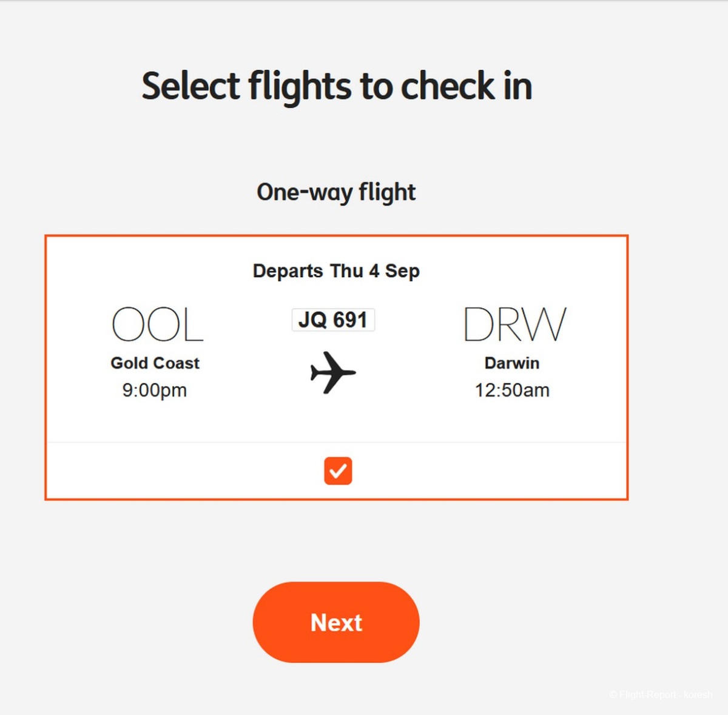The height and width of the screenshot is (715, 728).
Task: Click the word Departs in the card
Action: coord(288,270)
